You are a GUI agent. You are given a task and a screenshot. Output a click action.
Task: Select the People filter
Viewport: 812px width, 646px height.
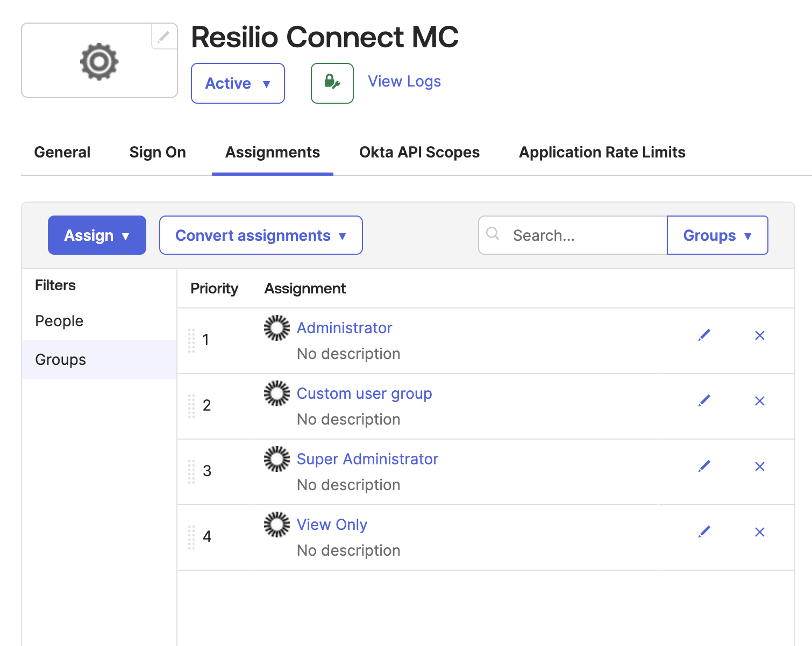tap(59, 321)
